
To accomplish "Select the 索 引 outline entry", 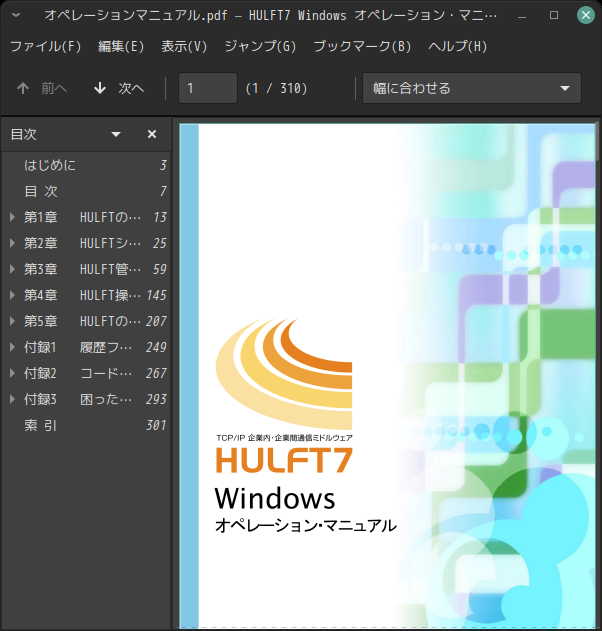I will click(86, 425).
